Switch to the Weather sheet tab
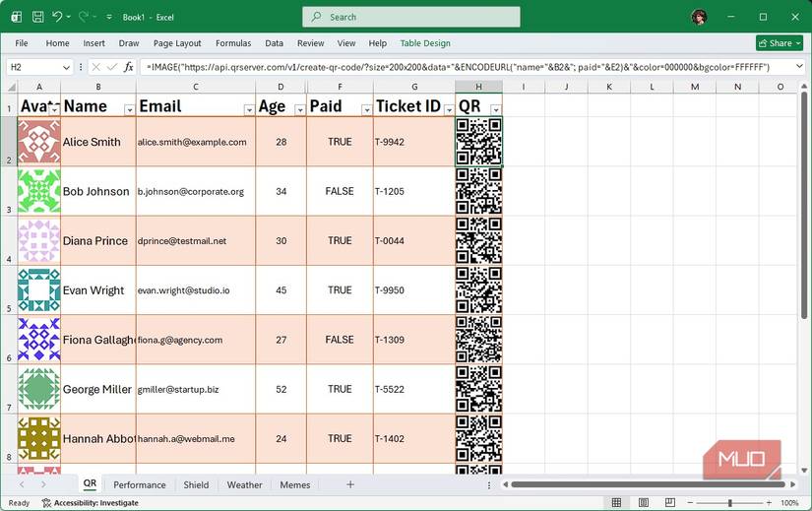 (x=244, y=484)
